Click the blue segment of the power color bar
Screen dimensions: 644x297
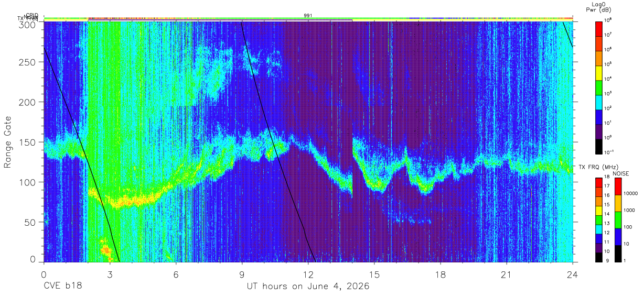click(599, 116)
